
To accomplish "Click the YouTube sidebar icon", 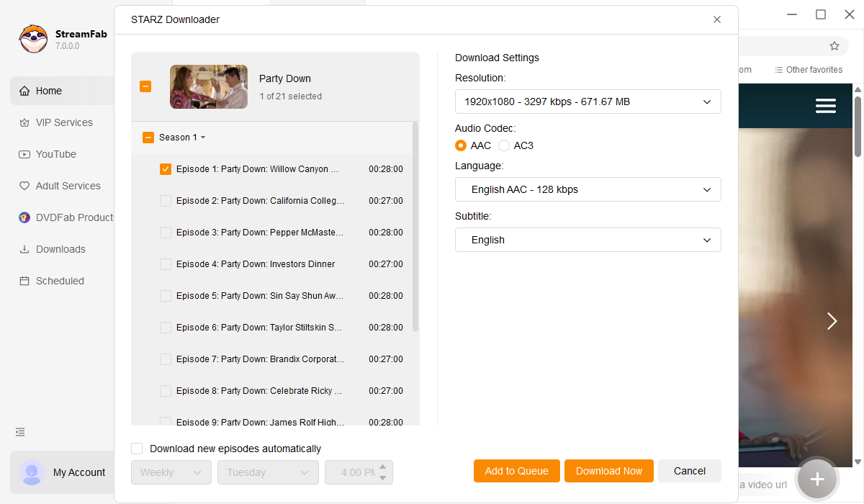I will pyautogui.click(x=24, y=154).
